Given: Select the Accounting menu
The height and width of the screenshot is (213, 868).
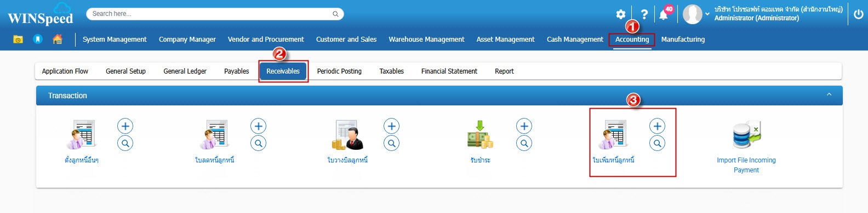Looking at the screenshot, I should point(632,40).
